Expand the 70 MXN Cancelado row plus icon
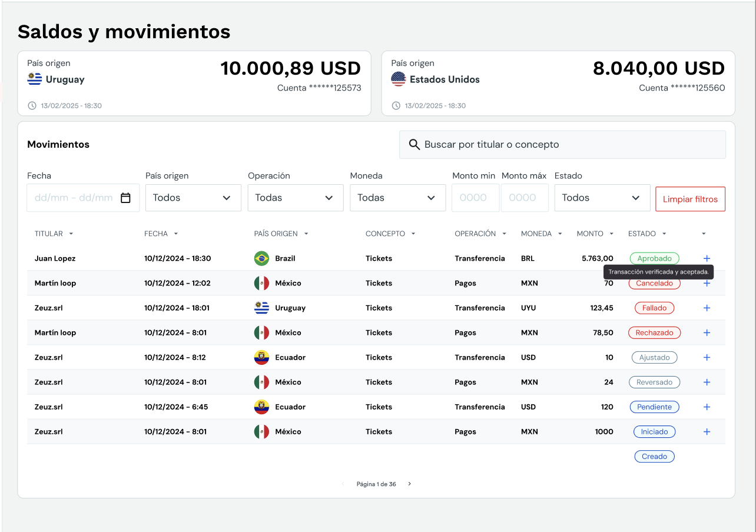Screen dimensions: 756x532 coord(707,283)
